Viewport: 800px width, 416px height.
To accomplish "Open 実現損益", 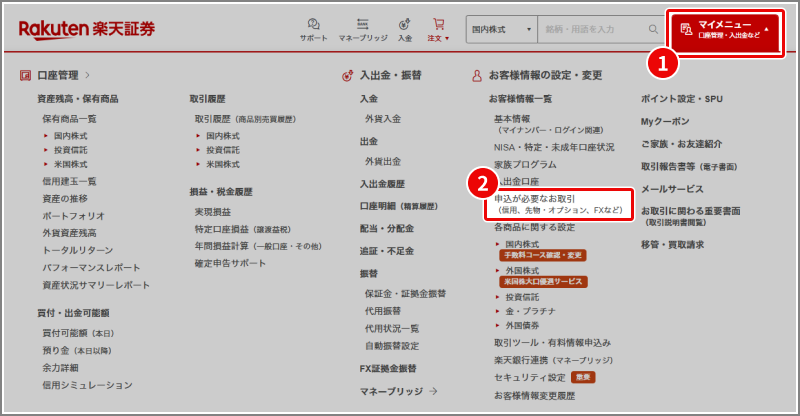I will [x=213, y=212].
